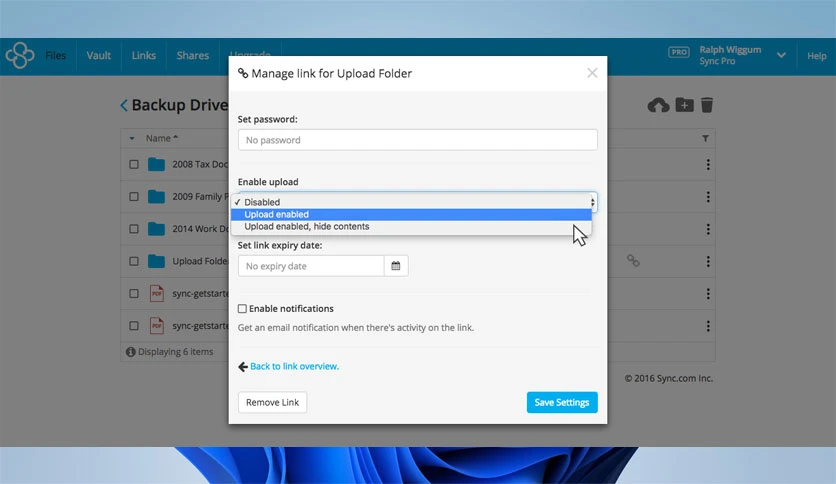Click the first PDF file icon
The width and height of the screenshot is (836, 484).
[157, 293]
